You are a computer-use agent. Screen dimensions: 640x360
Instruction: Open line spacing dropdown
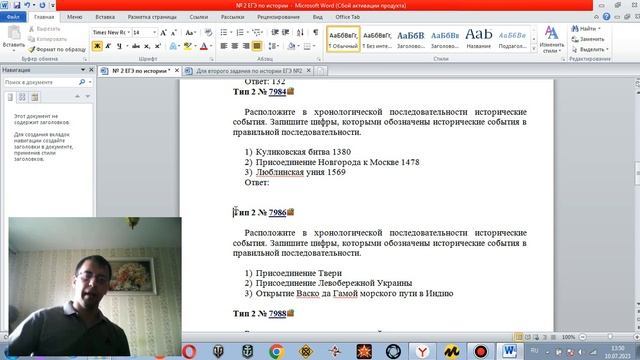coord(273,46)
